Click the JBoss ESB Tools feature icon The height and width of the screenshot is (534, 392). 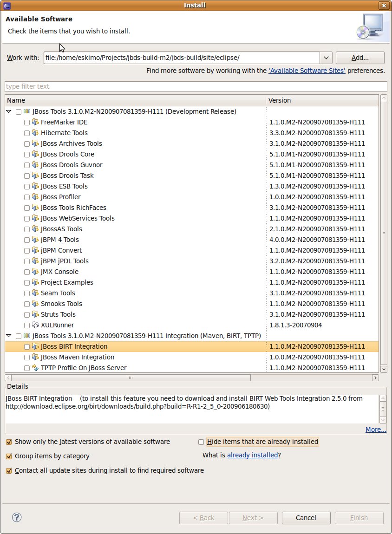(35, 186)
